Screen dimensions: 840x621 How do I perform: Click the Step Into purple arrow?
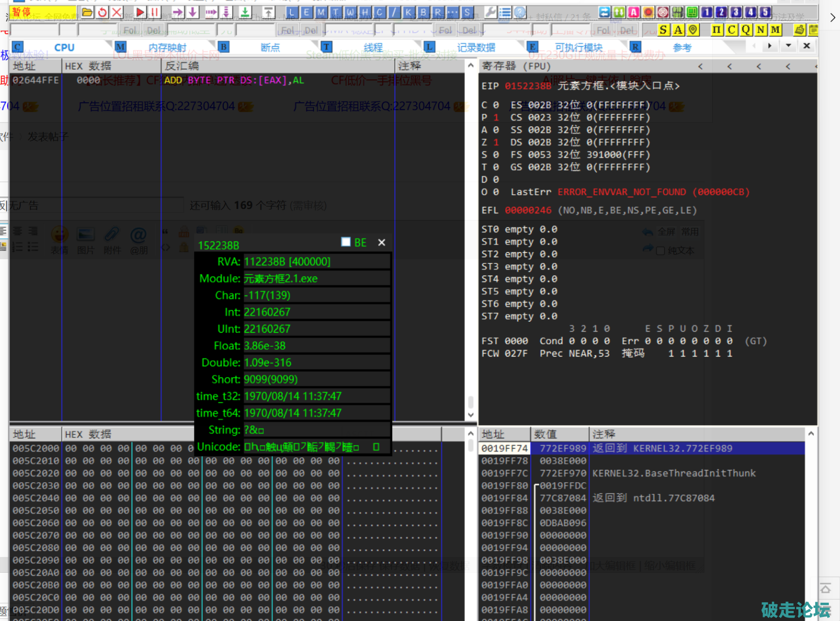tap(178, 12)
